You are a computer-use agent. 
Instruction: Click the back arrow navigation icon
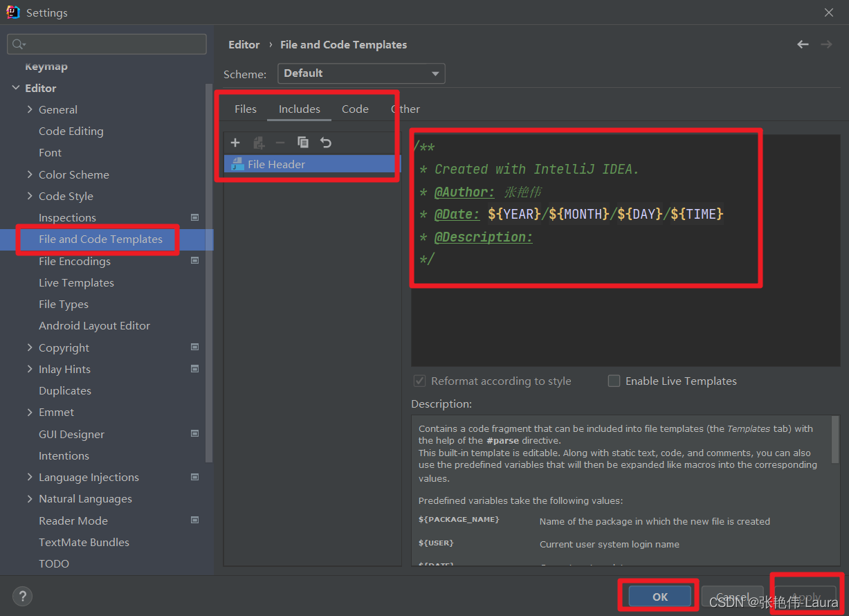(x=803, y=44)
